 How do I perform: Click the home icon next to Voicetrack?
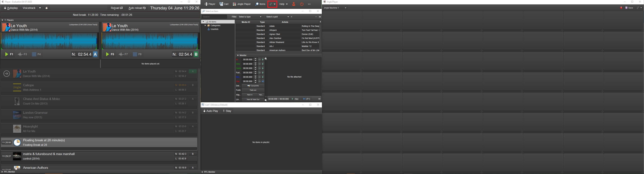(x=46, y=8)
